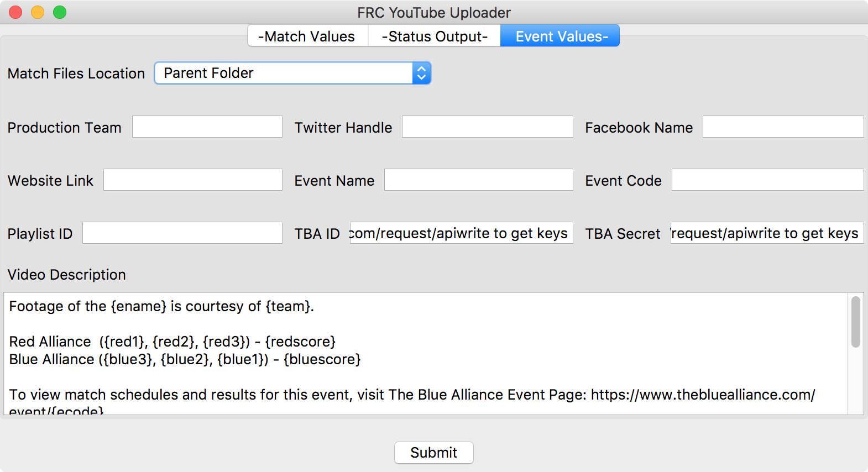Focus the Event Code input field

tap(768, 180)
